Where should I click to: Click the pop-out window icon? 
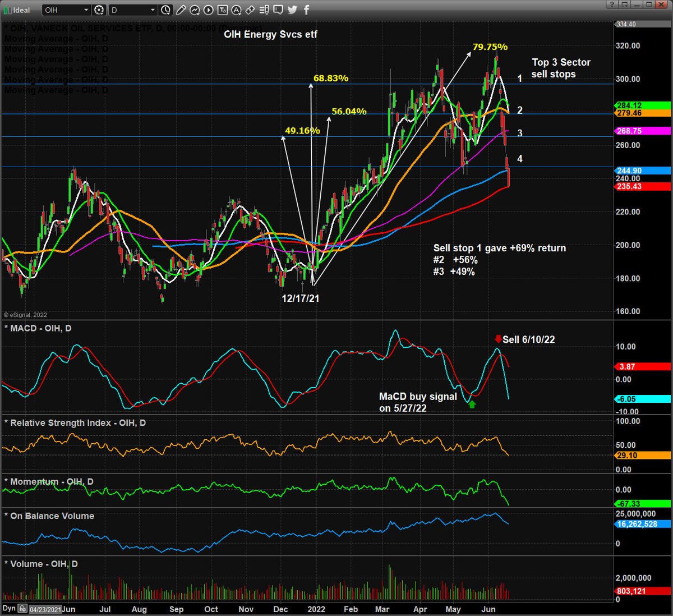pyautogui.click(x=624, y=4)
